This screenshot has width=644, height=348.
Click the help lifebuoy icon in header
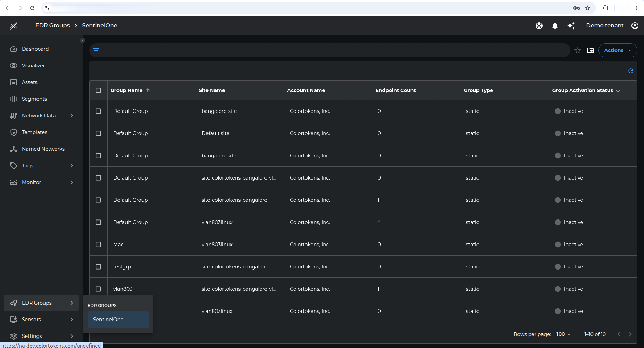[539, 26]
